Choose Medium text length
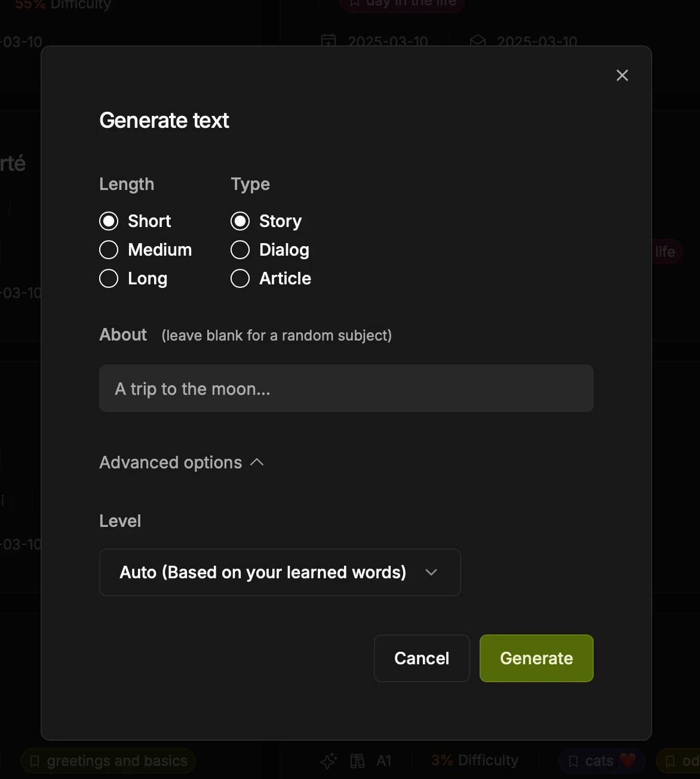This screenshot has height=779, width=700. (109, 250)
